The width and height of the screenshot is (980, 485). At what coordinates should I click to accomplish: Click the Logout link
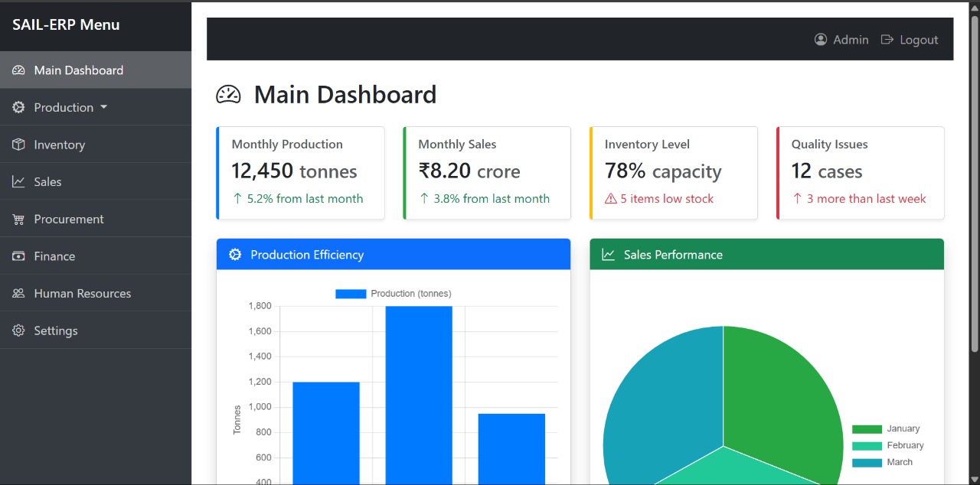coord(910,39)
